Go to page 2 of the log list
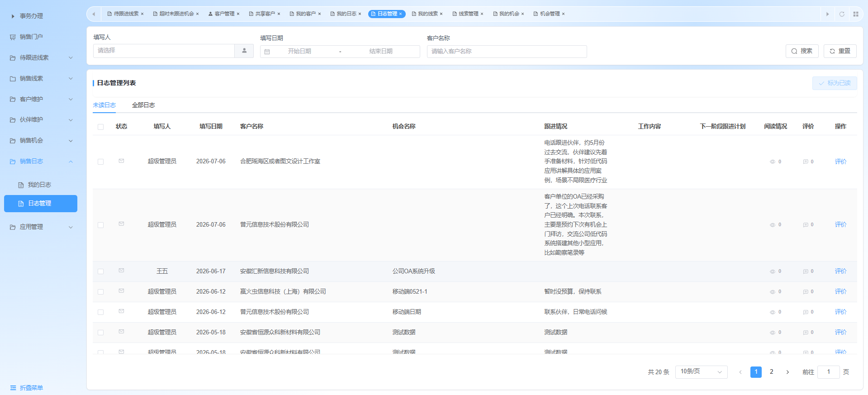The width and height of the screenshot is (868, 395). pos(772,372)
